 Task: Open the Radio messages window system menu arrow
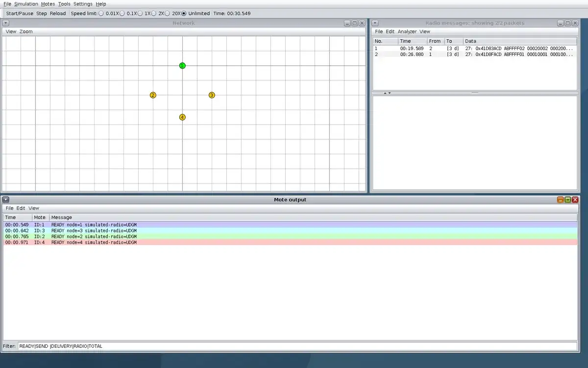click(375, 23)
